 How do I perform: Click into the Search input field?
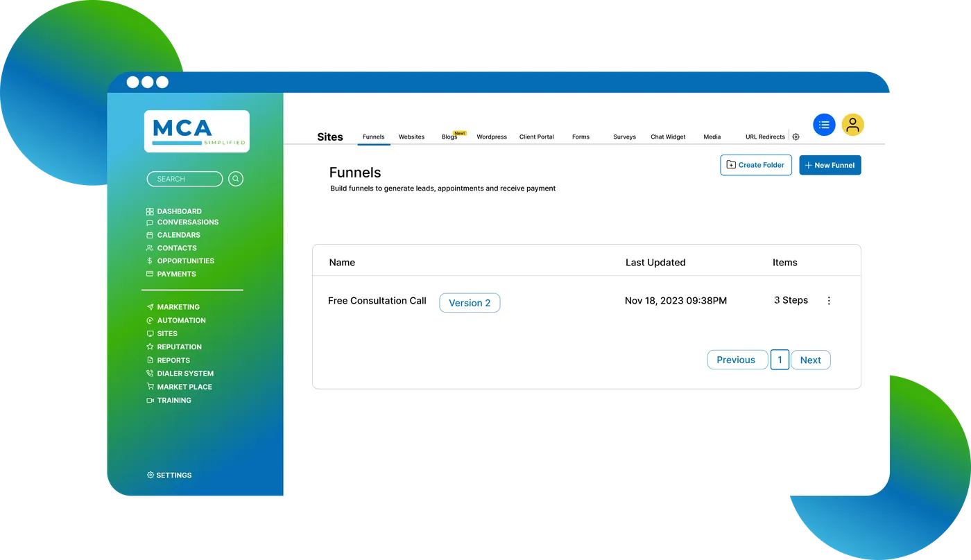click(x=184, y=179)
